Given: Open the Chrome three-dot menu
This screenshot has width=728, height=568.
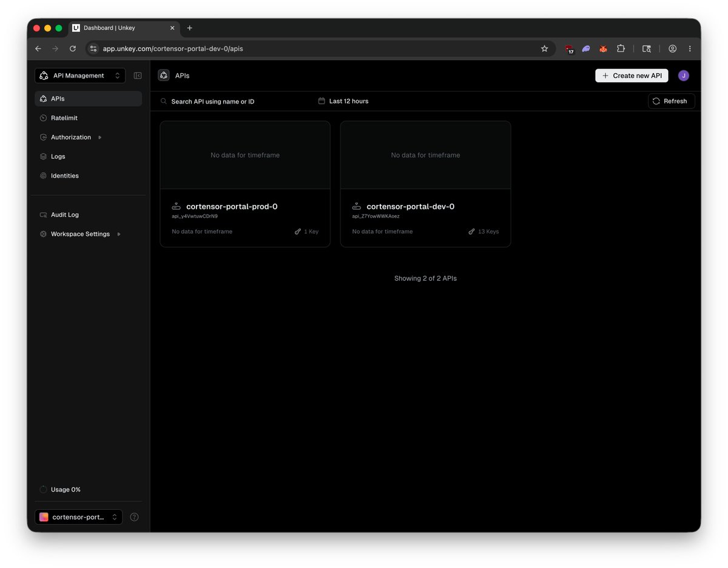Looking at the screenshot, I should tap(690, 48).
